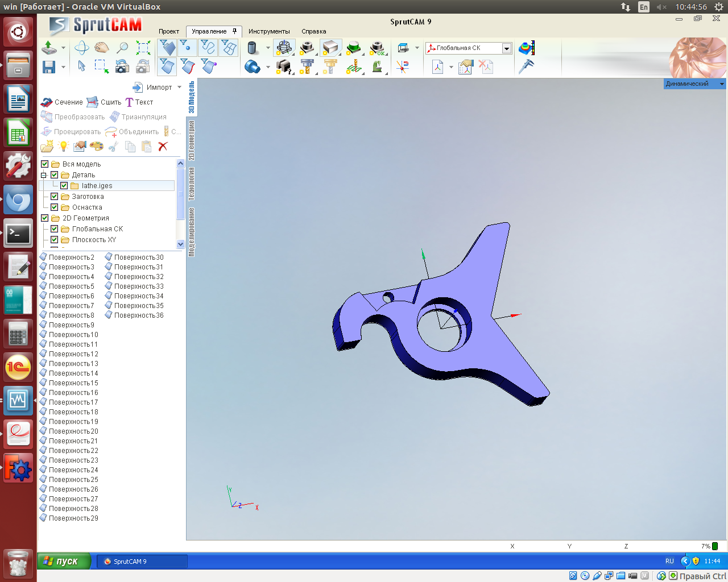
Task: Open the Инструменты menu
Action: pos(269,31)
